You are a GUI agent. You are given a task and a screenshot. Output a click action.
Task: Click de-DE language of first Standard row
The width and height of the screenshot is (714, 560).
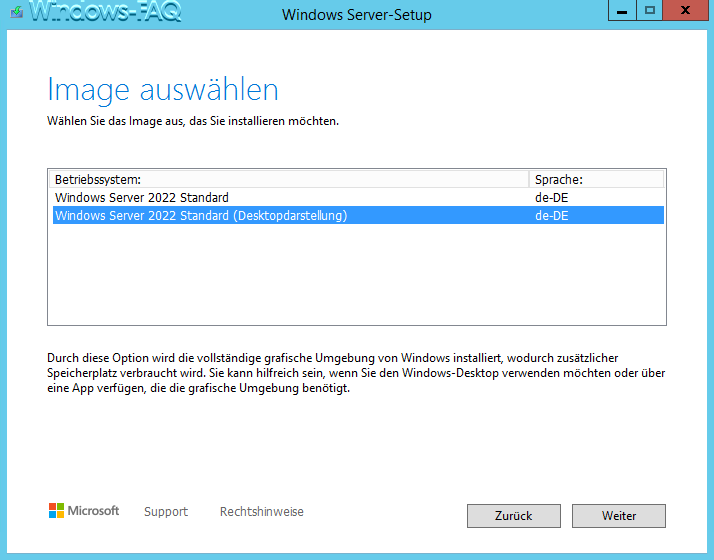[x=551, y=198]
